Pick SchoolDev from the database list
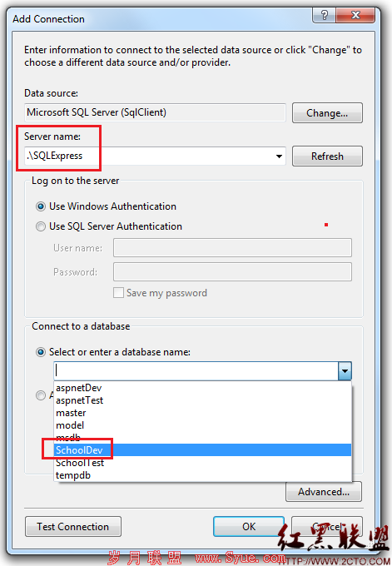The image size is (392, 566). (x=202, y=450)
